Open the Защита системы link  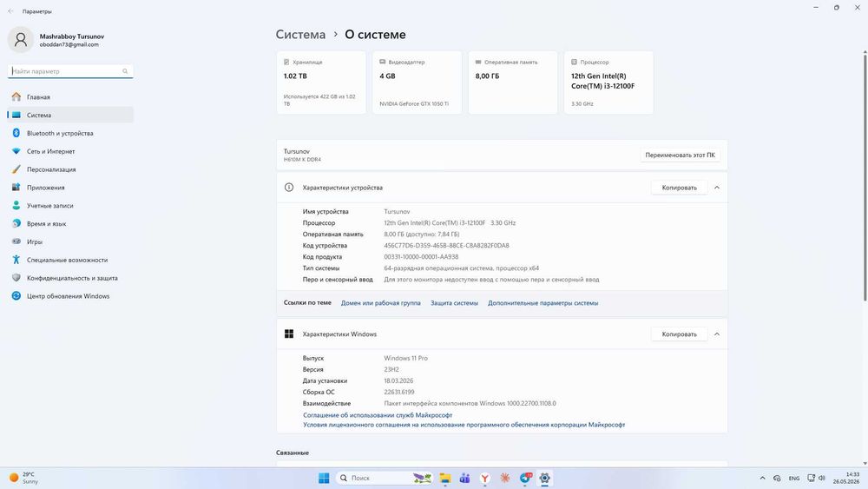[x=455, y=303]
